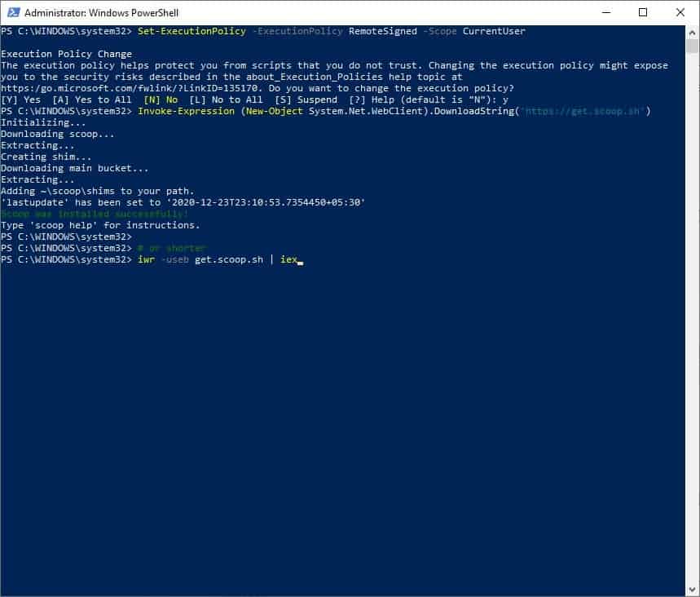Maximize the Windows PowerShell window
Viewport: 700px width, 597px height.
[x=643, y=12]
